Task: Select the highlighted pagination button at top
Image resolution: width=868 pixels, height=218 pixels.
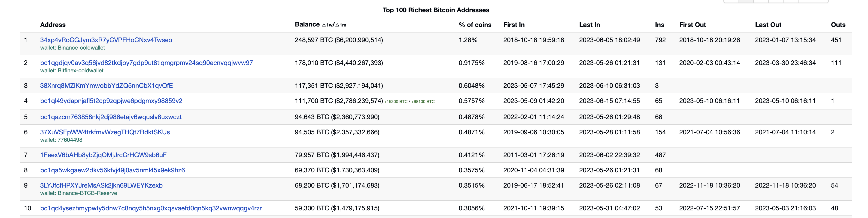Action: [746, 1]
